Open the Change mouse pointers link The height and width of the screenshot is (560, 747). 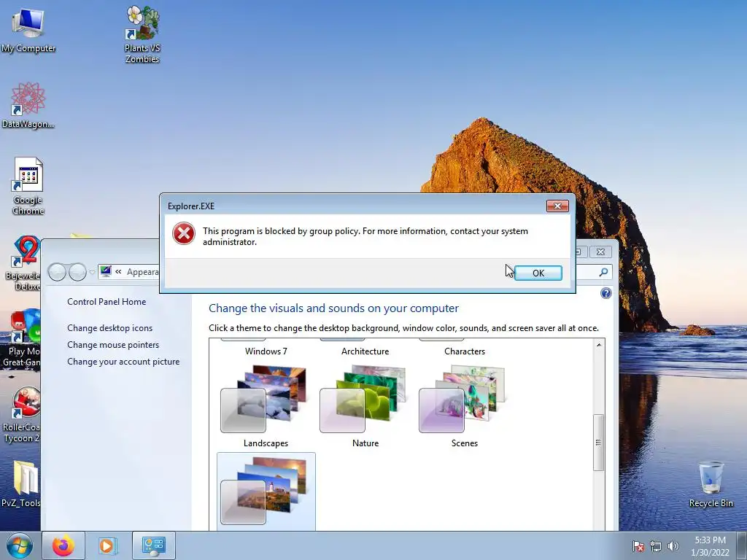113,345
